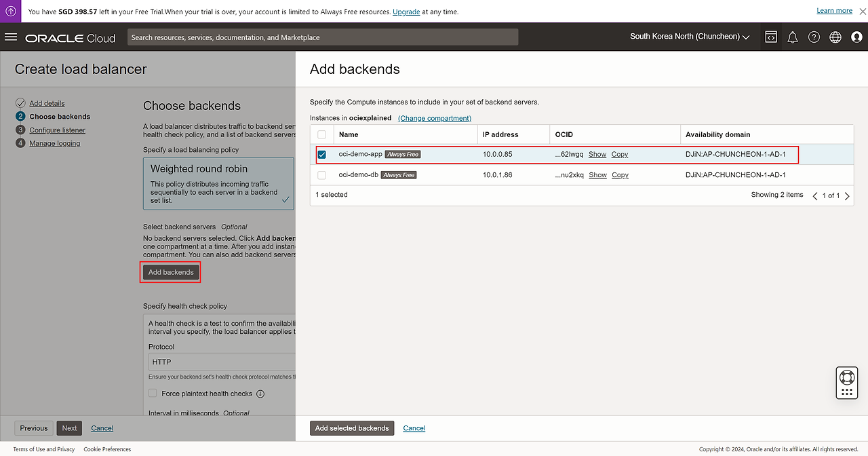Open the health check Protocol dropdown
This screenshot has width=868, height=456.
coord(222,362)
